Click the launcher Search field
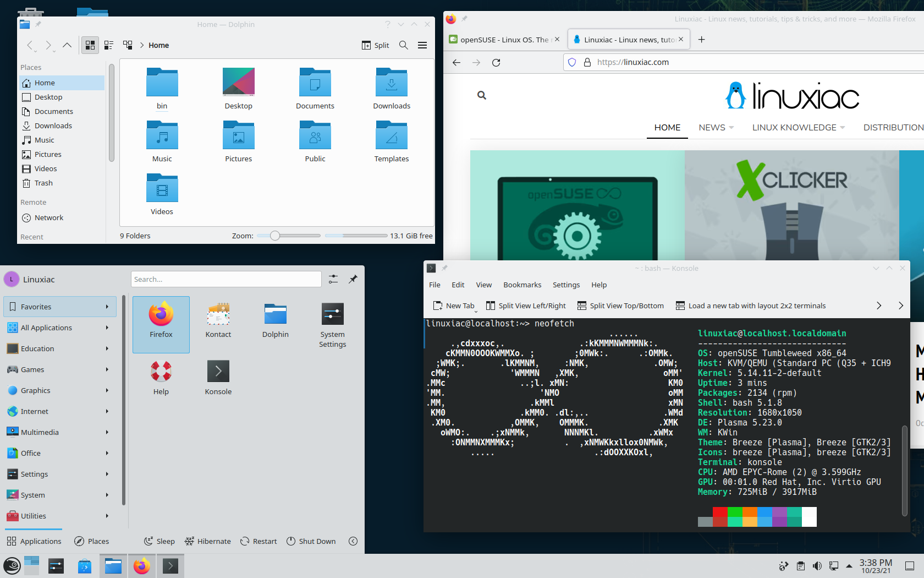 tap(226, 279)
